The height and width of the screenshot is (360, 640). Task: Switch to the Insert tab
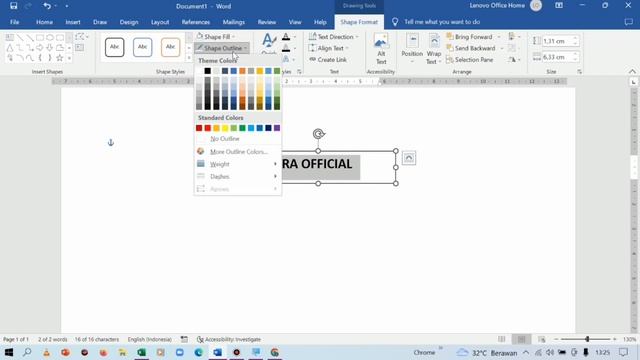73,22
